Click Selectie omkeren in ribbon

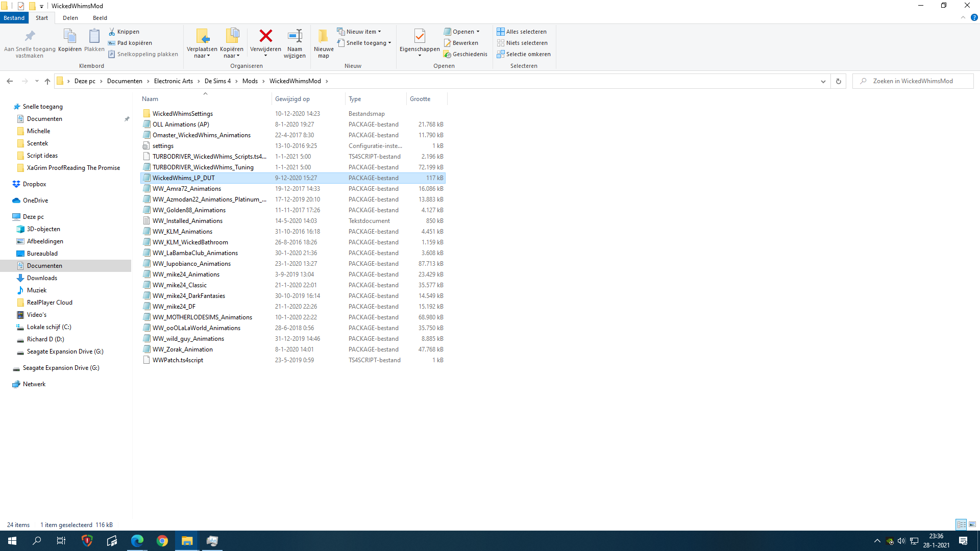[x=524, y=54]
